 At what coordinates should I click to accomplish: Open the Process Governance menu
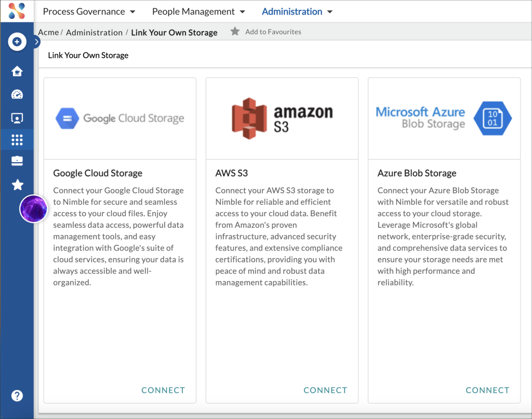click(84, 11)
